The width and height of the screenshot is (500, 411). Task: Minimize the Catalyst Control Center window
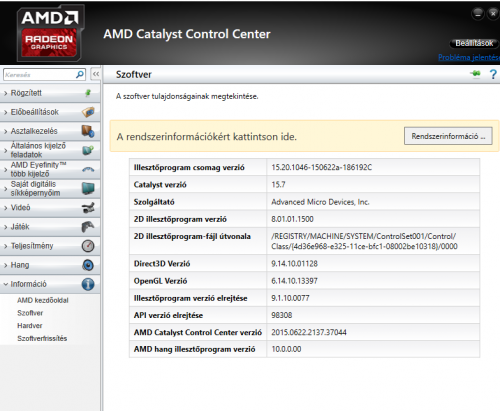pos(478,14)
